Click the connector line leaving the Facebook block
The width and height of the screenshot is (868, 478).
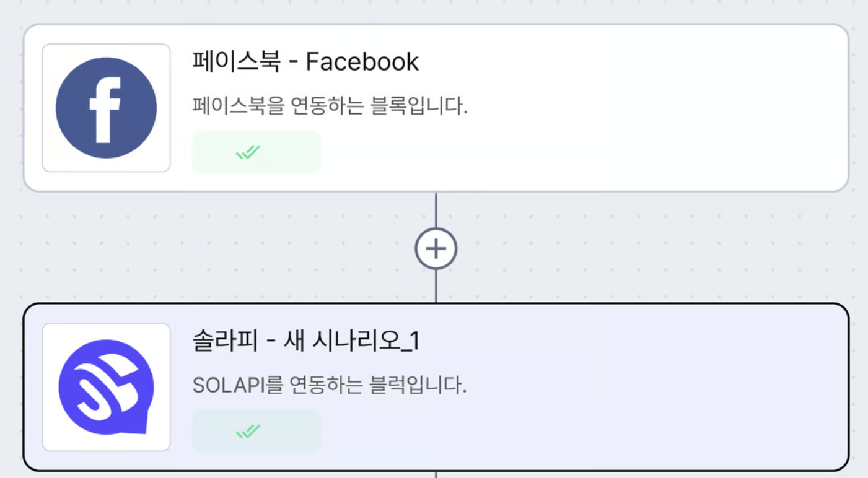tap(436, 210)
